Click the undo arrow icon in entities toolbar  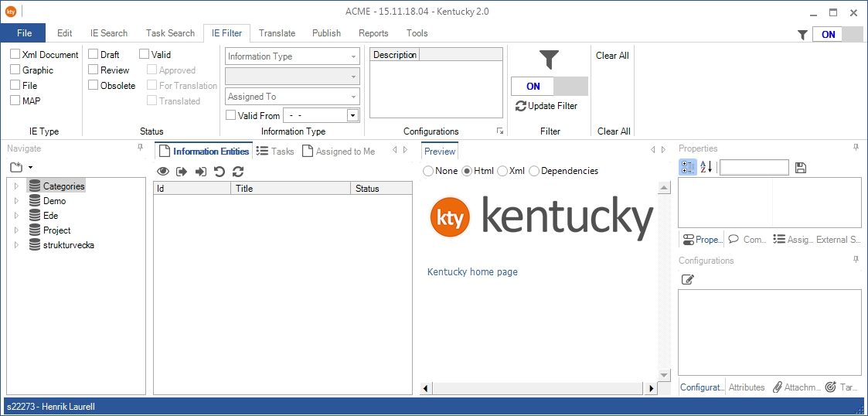(219, 172)
